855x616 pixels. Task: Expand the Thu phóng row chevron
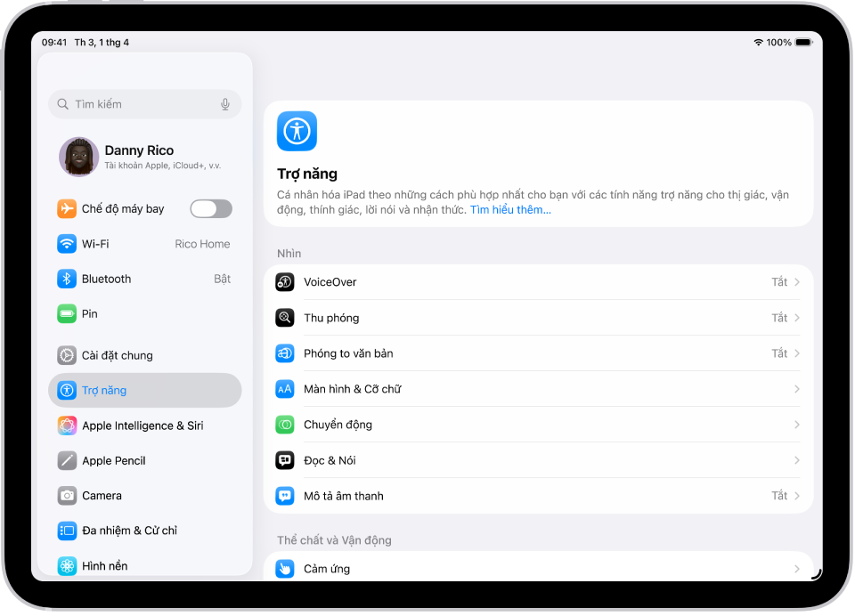(x=796, y=318)
